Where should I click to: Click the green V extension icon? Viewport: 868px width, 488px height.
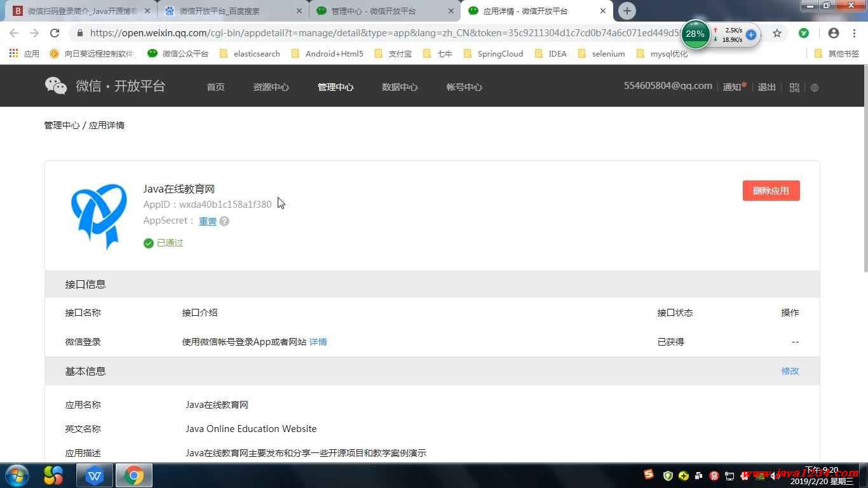[x=804, y=33]
